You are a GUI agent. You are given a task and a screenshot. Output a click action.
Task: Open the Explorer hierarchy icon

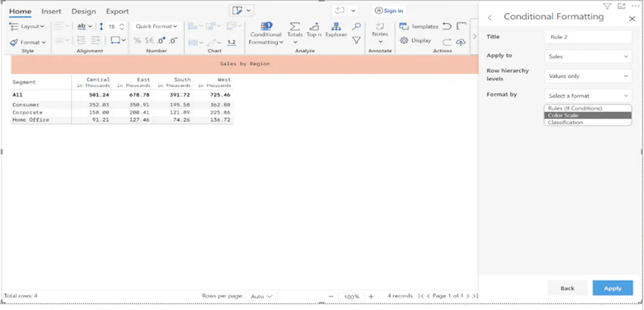(336, 26)
